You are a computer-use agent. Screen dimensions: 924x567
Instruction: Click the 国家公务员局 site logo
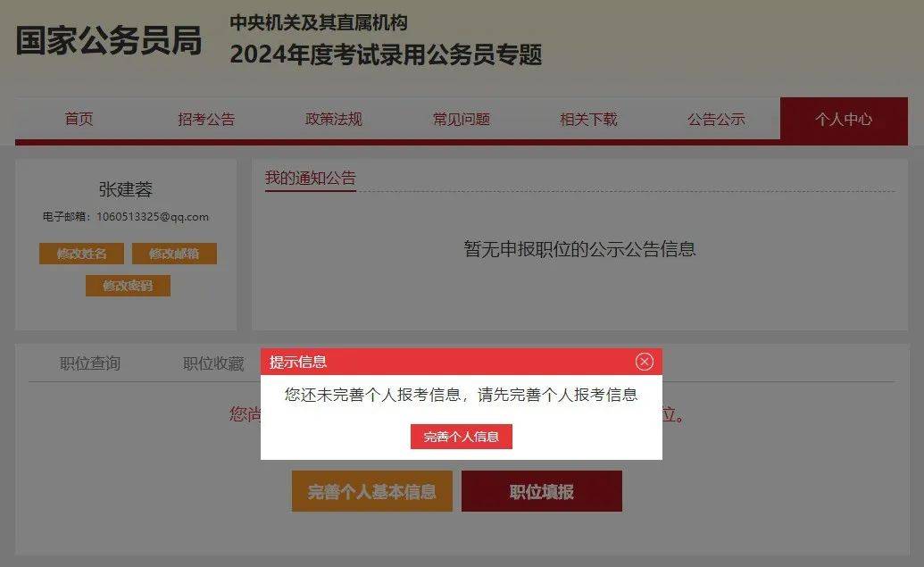pyautogui.click(x=109, y=41)
